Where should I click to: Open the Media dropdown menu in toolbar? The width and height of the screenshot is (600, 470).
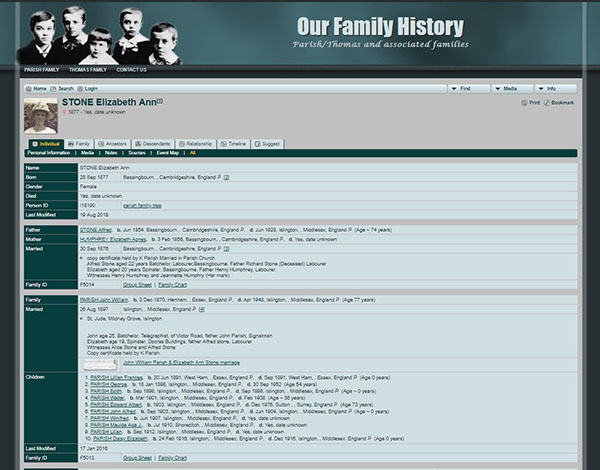point(512,89)
